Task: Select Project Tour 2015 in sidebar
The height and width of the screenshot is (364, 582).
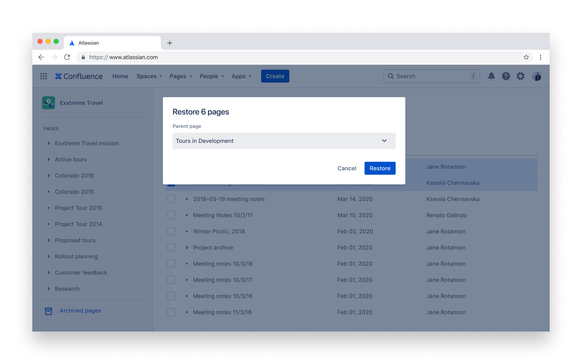Action: pos(78,208)
